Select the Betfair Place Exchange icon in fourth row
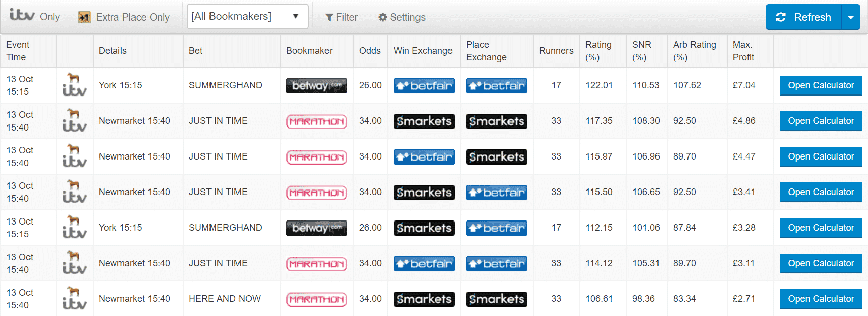Image resolution: width=868 pixels, height=316 pixels. coord(496,192)
